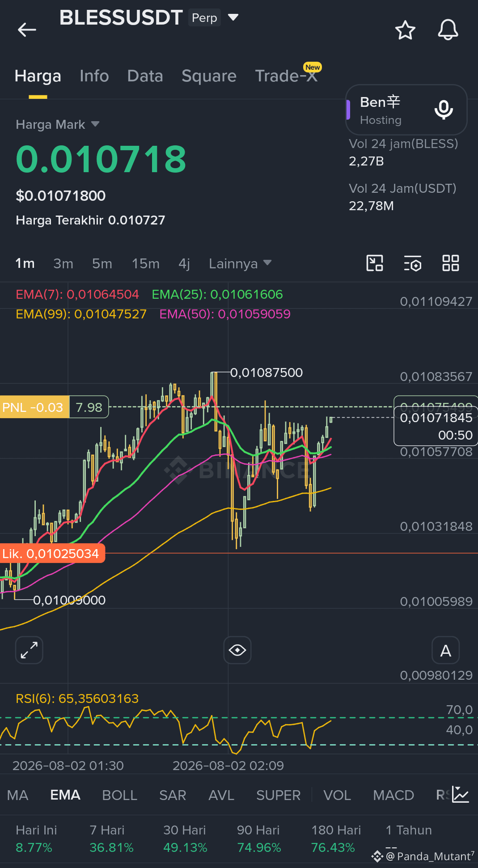Enable the SUPER indicator
This screenshot has height=868, width=478.
(x=278, y=795)
